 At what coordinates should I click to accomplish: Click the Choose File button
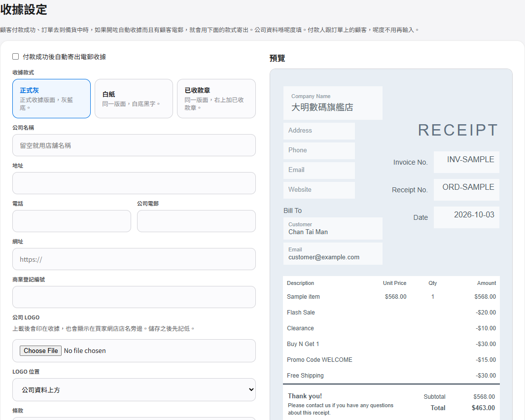pyautogui.click(x=40, y=350)
